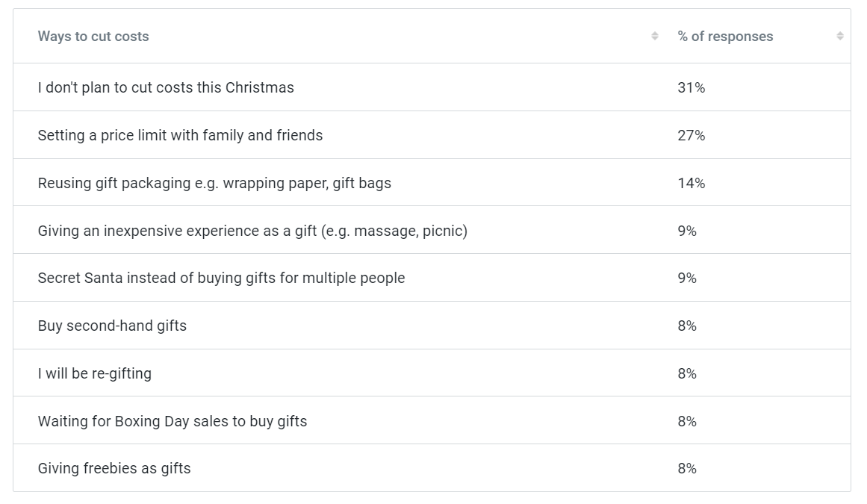This screenshot has width=867, height=504.
Task: Click the 27% value cell
Action: point(691,135)
